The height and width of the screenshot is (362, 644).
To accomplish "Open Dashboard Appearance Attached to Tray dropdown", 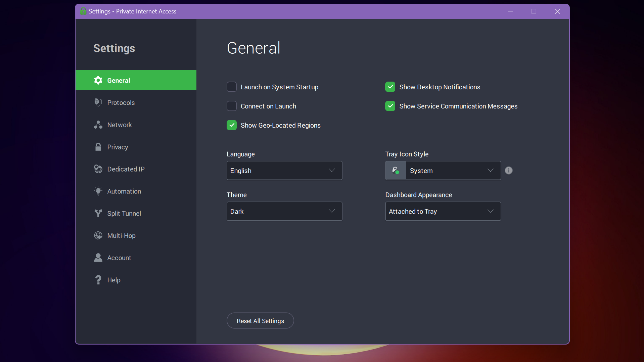I will (443, 211).
